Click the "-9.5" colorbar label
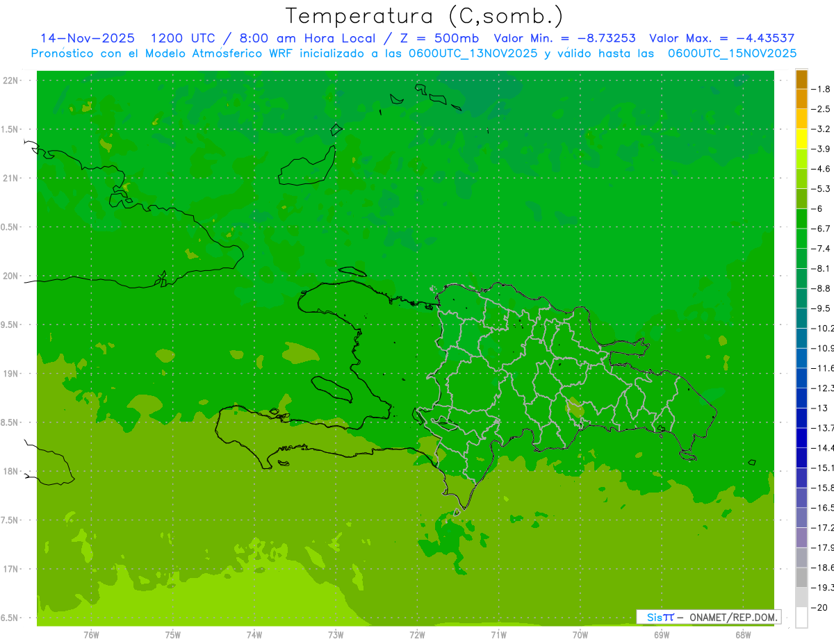This screenshot has width=834, height=644. (x=822, y=308)
